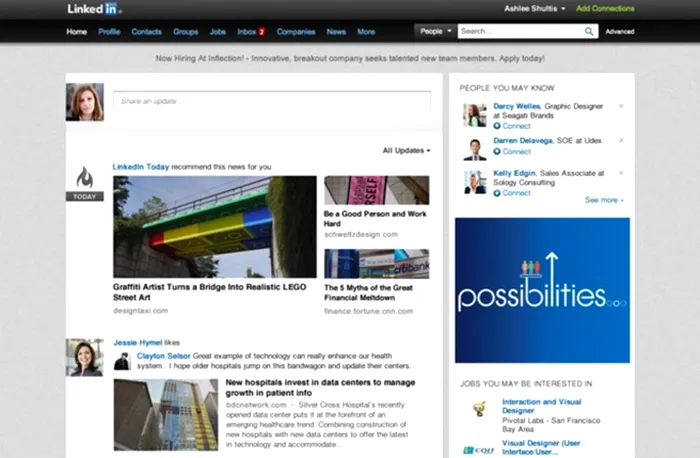Click Ashlee's profile photo by update box
The width and height of the screenshot is (700, 458).
coord(85,102)
